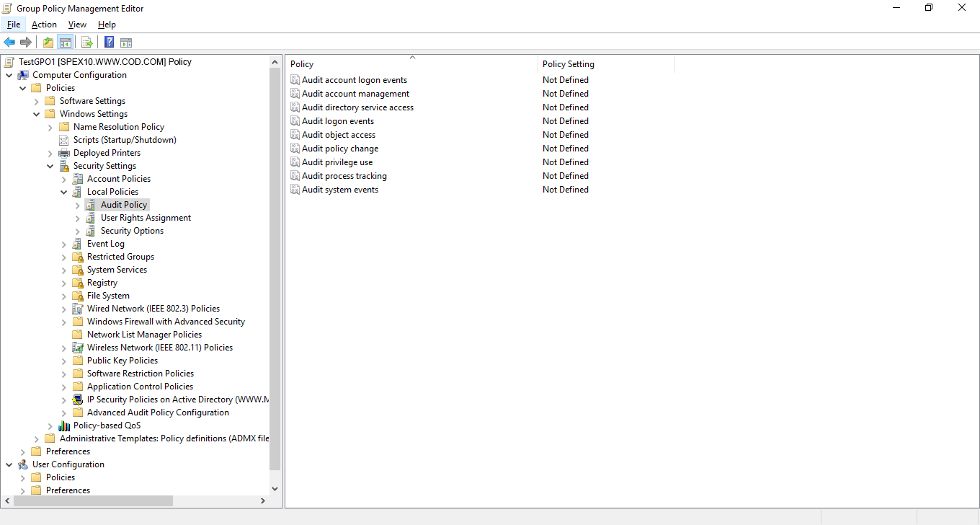Viewport: 980px width, 525px height.
Task: Toggle the Show/Hide Action Pane toolbar icon
Action: coord(126,43)
